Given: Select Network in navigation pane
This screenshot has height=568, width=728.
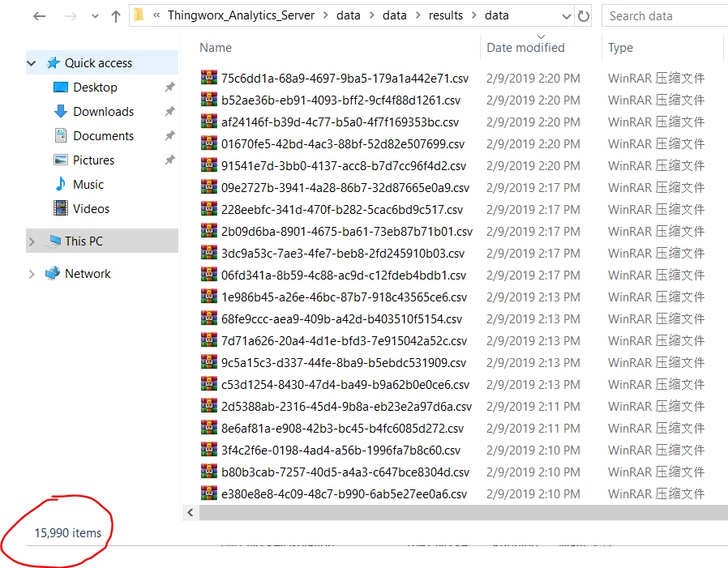Looking at the screenshot, I should pyautogui.click(x=88, y=274).
